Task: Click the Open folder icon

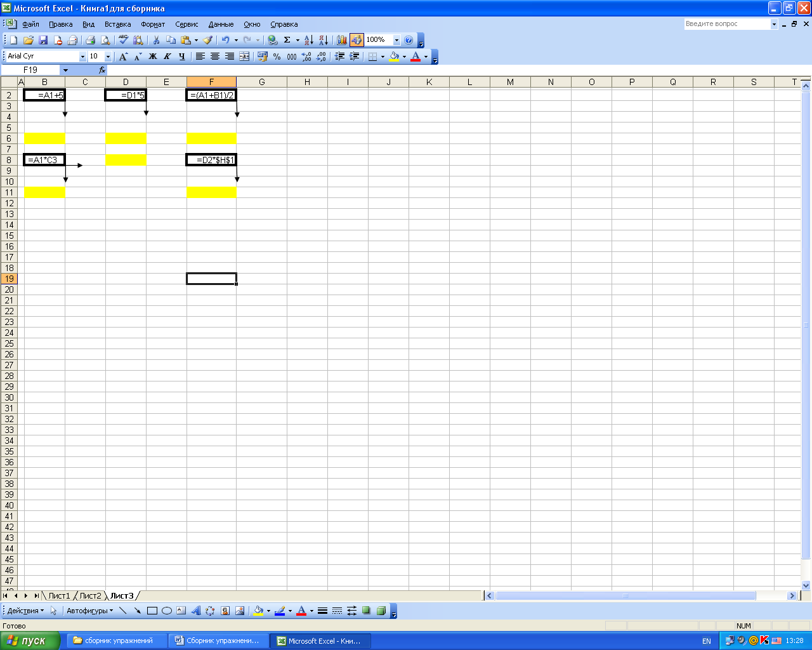Action: (29, 40)
